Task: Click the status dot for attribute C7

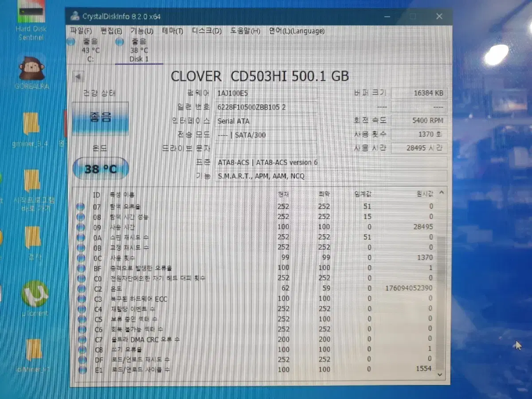Action: [81, 340]
